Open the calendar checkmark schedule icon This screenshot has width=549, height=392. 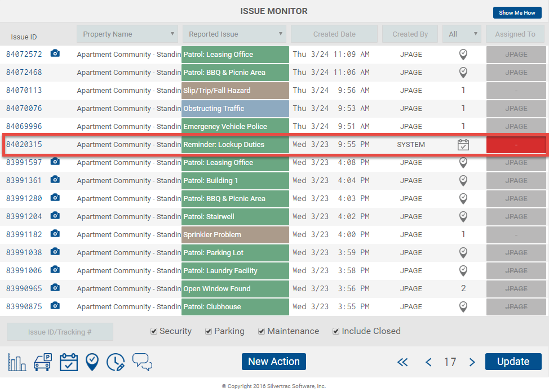[68, 362]
